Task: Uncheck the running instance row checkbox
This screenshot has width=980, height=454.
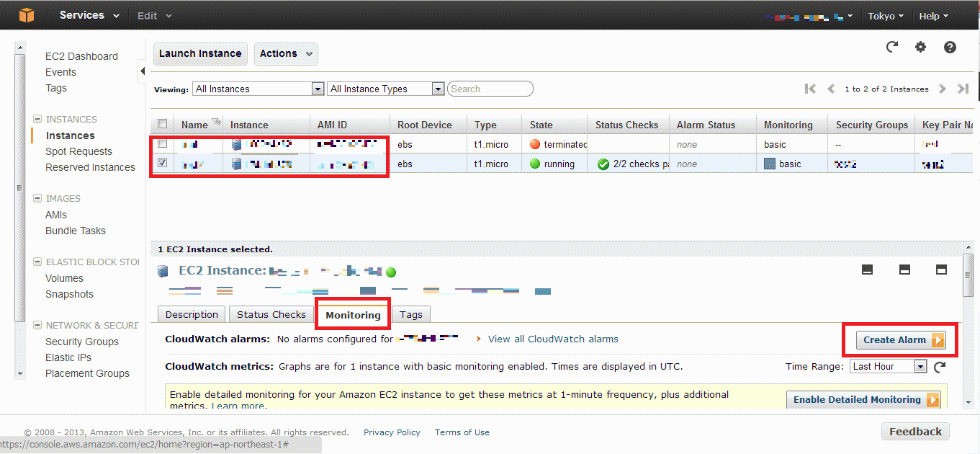Action: (162, 163)
